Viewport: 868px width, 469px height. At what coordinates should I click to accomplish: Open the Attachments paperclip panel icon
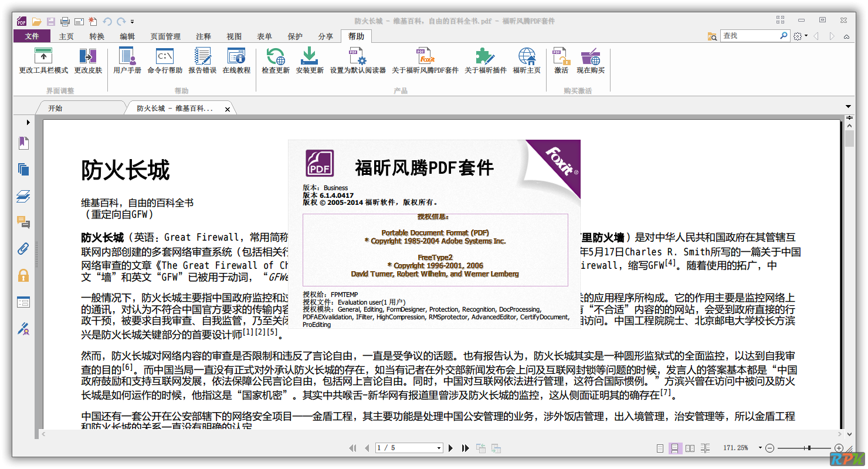23,249
